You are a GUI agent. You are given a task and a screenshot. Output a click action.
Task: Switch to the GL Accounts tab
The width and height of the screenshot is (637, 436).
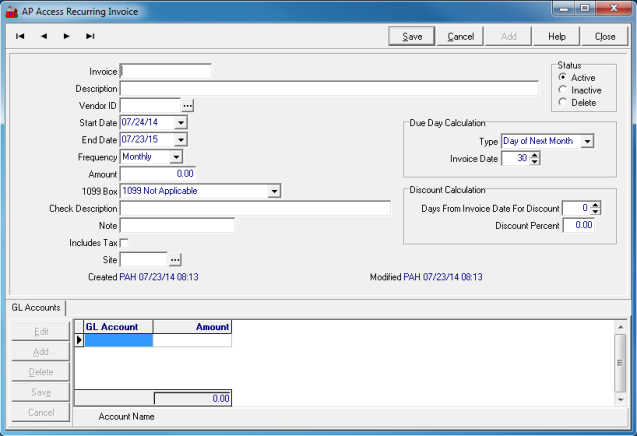point(36,308)
